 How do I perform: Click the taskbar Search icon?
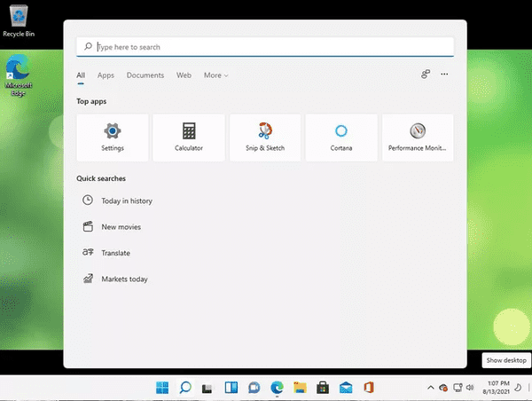pyautogui.click(x=185, y=388)
